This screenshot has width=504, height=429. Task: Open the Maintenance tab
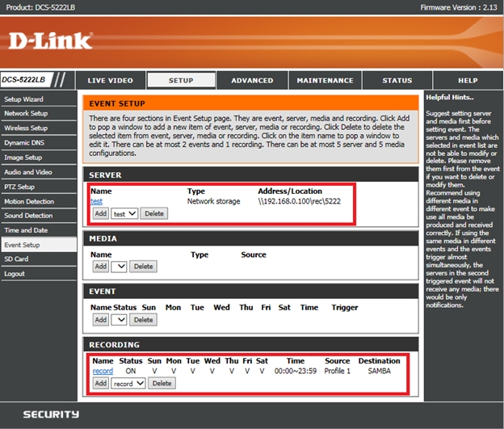325,81
